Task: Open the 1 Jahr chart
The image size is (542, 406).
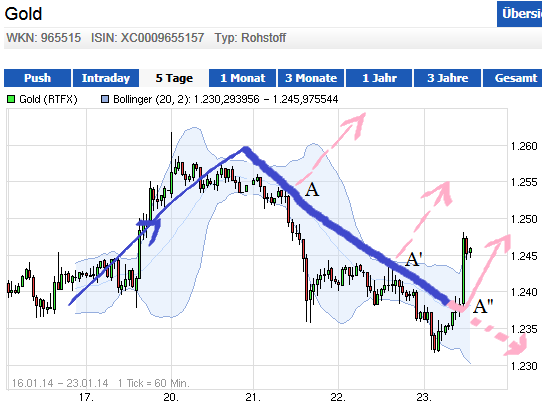Action: click(379, 78)
